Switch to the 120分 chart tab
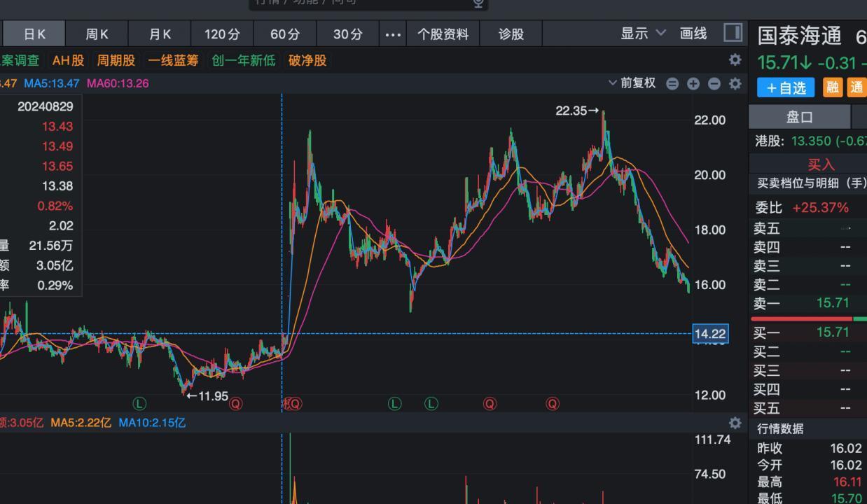The height and width of the screenshot is (504, 867). pos(222,34)
